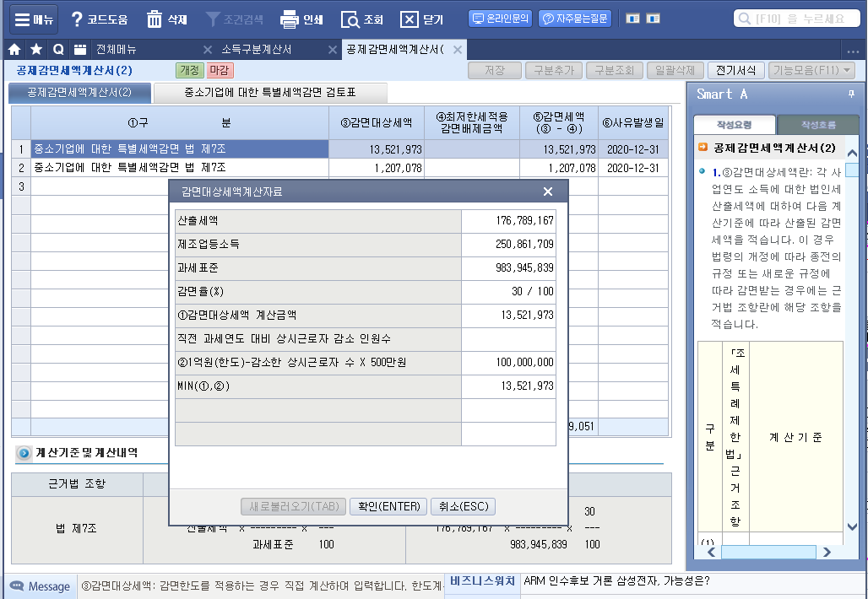This screenshot has height=599, width=868.
Task: Close the 감면대상세액계산자료 dialog with X
Action: [548, 192]
